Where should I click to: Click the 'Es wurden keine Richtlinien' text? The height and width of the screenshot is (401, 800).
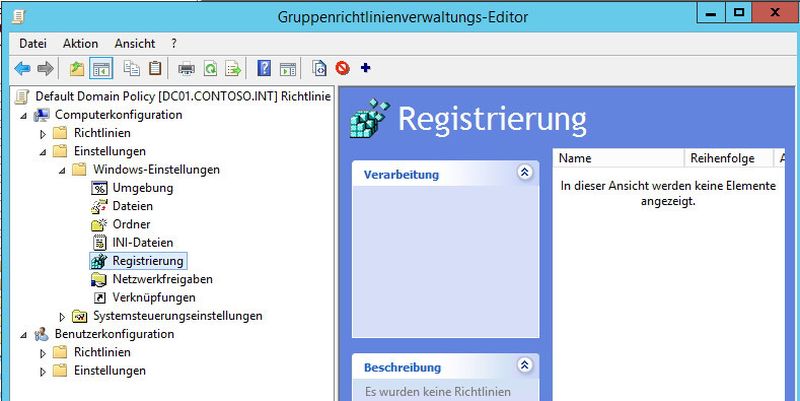click(438, 392)
